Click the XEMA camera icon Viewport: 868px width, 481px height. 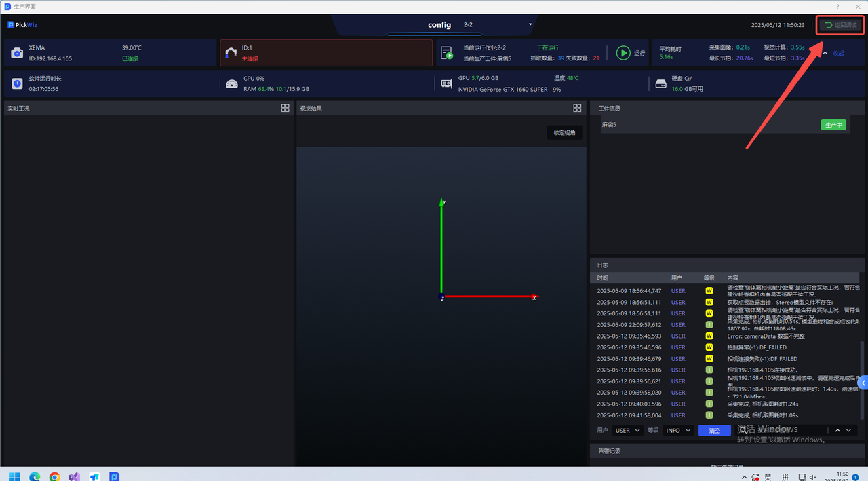[x=17, y=53]
